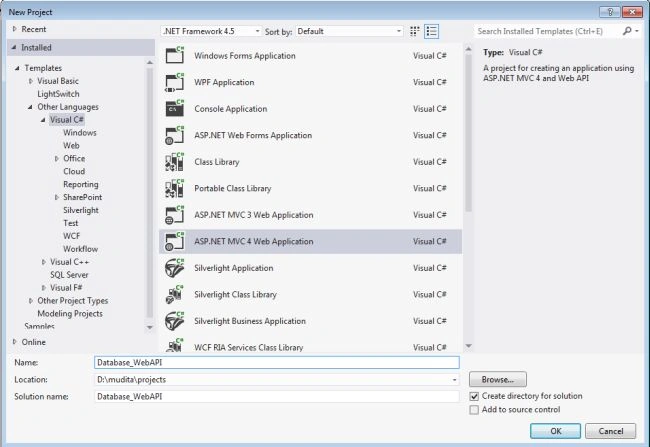The image size is (650, 447).
Task: Select the Workflow template category
Action: click(x=80, y=249)
